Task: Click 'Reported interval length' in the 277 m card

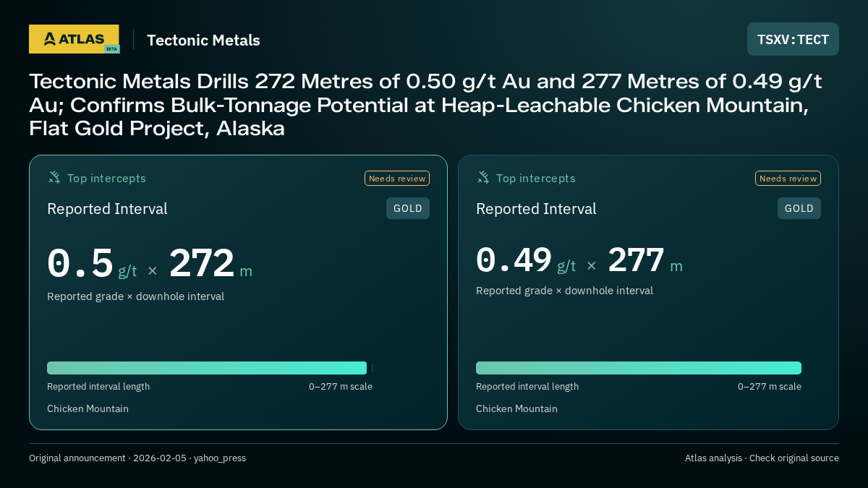Action: tap(527, 387)
